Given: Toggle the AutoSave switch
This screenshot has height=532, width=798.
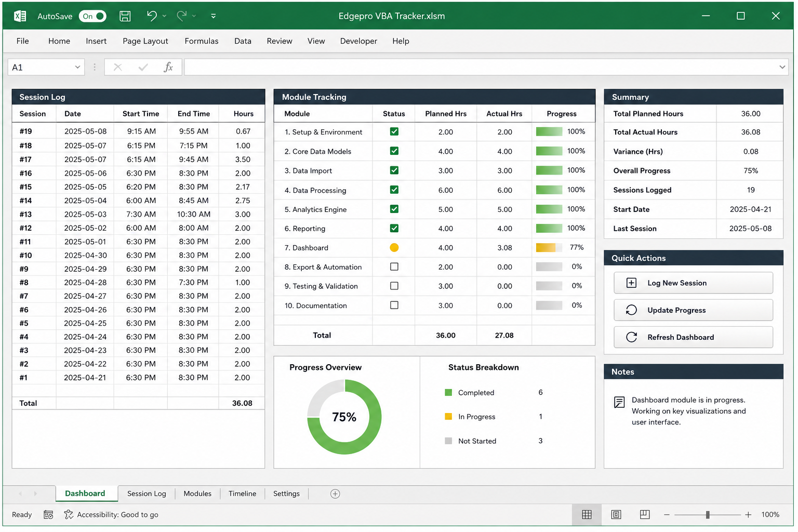Looking at the screenshot, I should click(x=93, y=16).
